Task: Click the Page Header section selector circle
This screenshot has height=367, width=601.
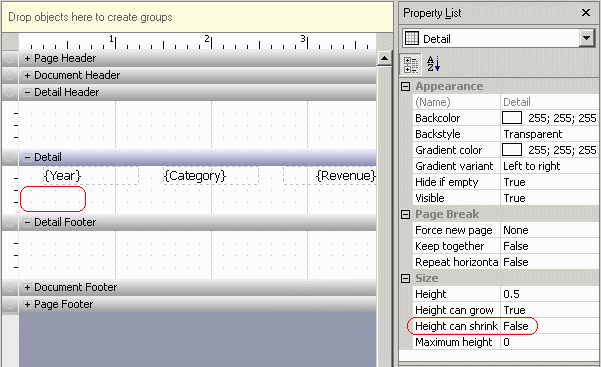Action: [10, 58]
